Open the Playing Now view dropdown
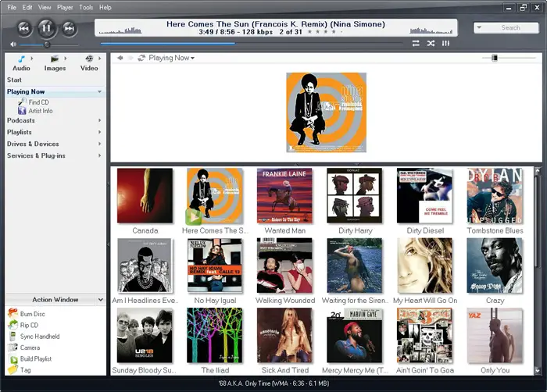The width and height of the screenshot is (547, 392). tap(172, 58)
